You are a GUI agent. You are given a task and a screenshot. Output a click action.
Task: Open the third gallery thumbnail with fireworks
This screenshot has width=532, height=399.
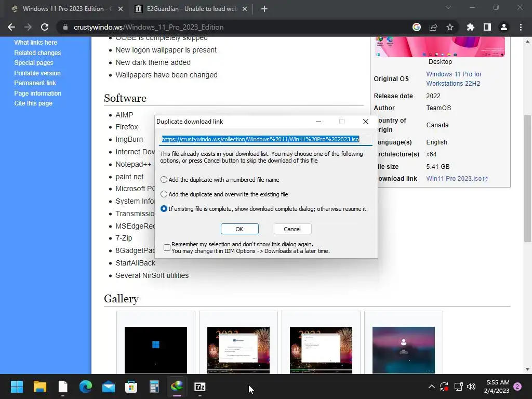[x=321, y=350]
